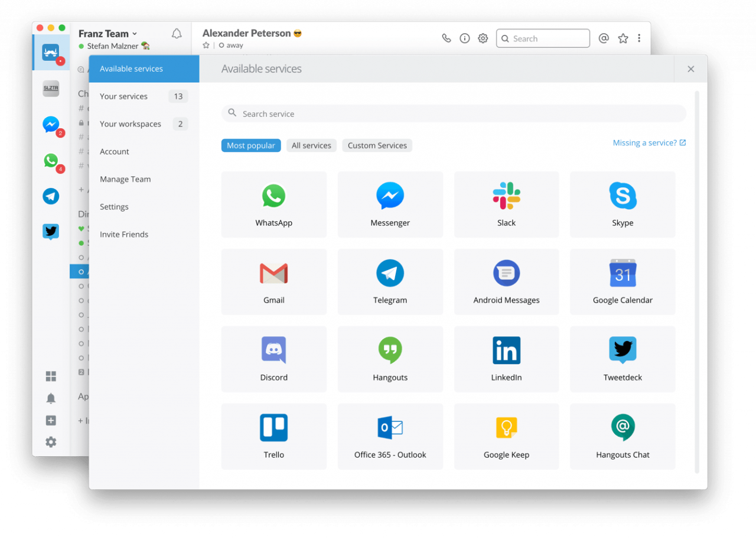The width and height of the screenshot is (756, 539).
Task: Add the Messenger service
Action: [390, 204]
